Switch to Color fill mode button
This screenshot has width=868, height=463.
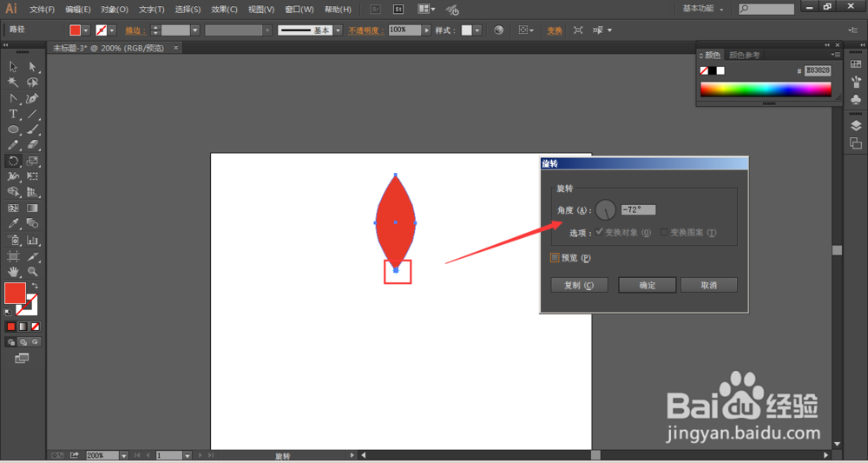[11, 327]
